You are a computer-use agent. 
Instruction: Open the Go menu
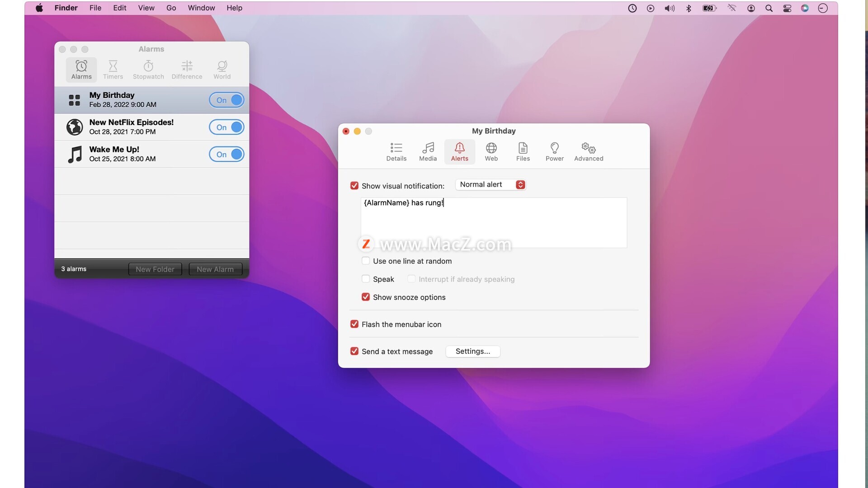171,8
